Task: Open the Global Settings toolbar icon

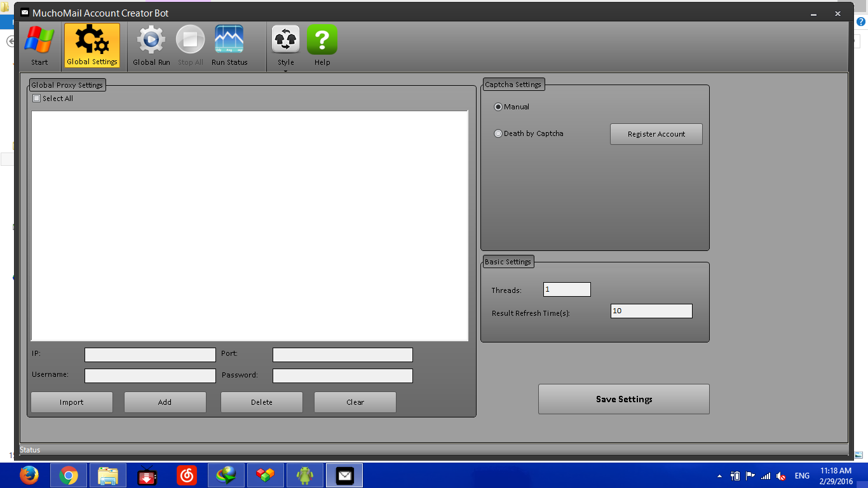Action: (x=92, y=45)
